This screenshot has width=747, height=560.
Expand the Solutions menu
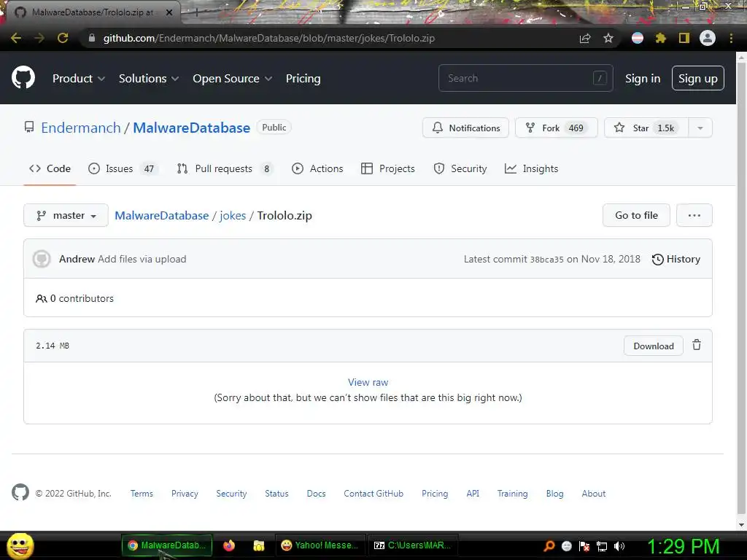(149, 79)
